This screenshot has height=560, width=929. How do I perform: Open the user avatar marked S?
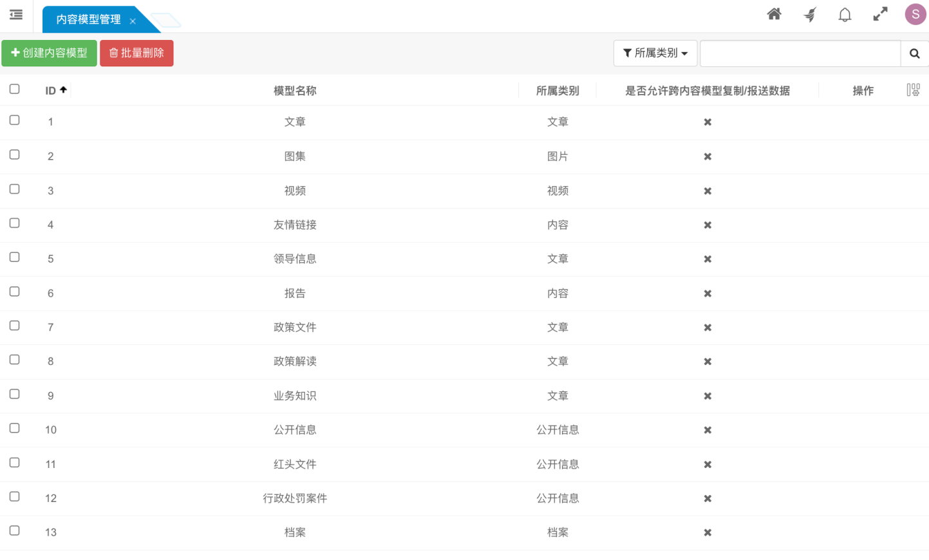915,14
